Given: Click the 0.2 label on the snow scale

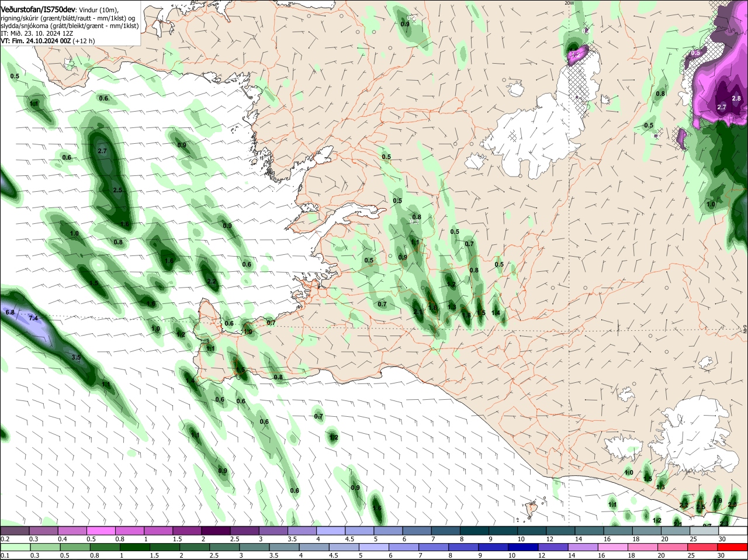Looking at the screenshot, I should (5, 539).
